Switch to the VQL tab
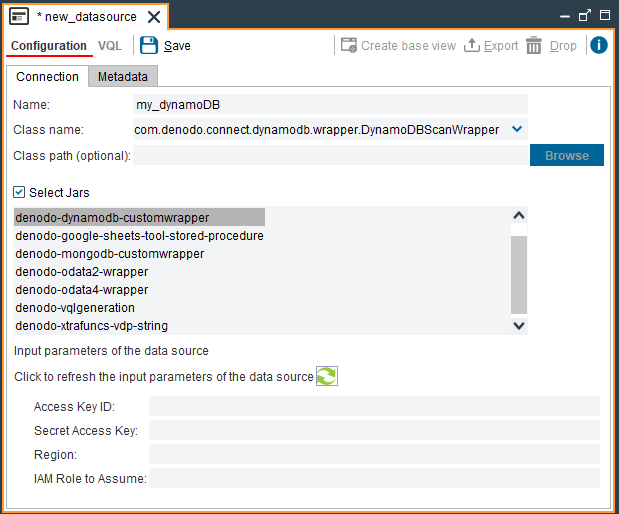This screenshot has width=619, height=514. pyautogui.click(x=110, y=46)
